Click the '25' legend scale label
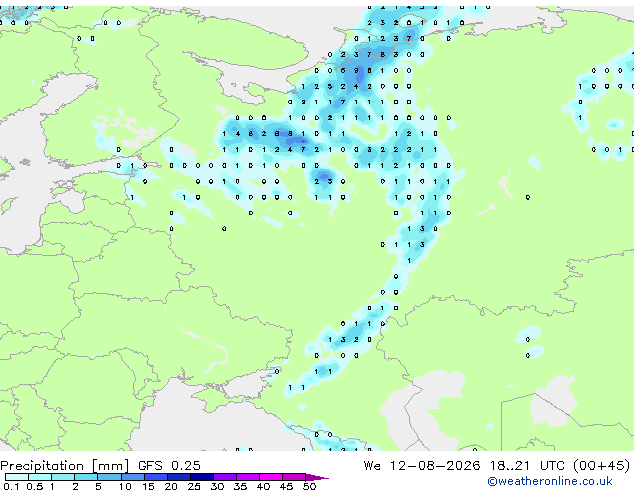The width and height of the screenshot is (634, 490). (194, 486)
